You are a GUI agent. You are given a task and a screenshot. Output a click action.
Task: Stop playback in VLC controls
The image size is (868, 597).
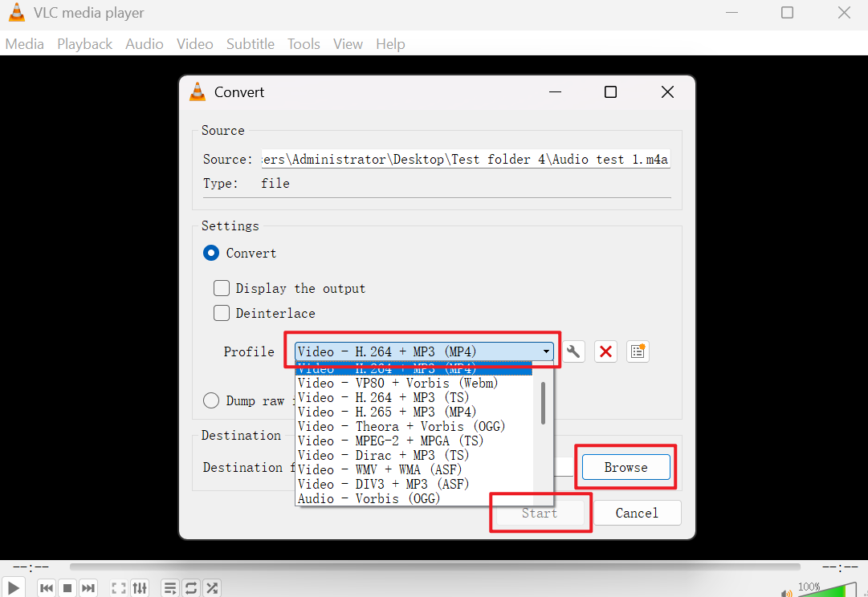pyautogui.click(x=67, y=587)
